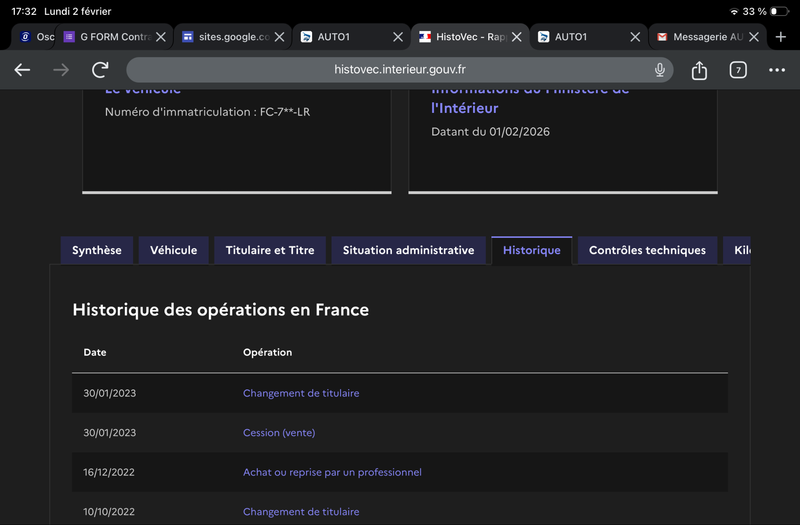Close the G FORM Contrat tab
800x525 pixels.
[x=162, y=37]
